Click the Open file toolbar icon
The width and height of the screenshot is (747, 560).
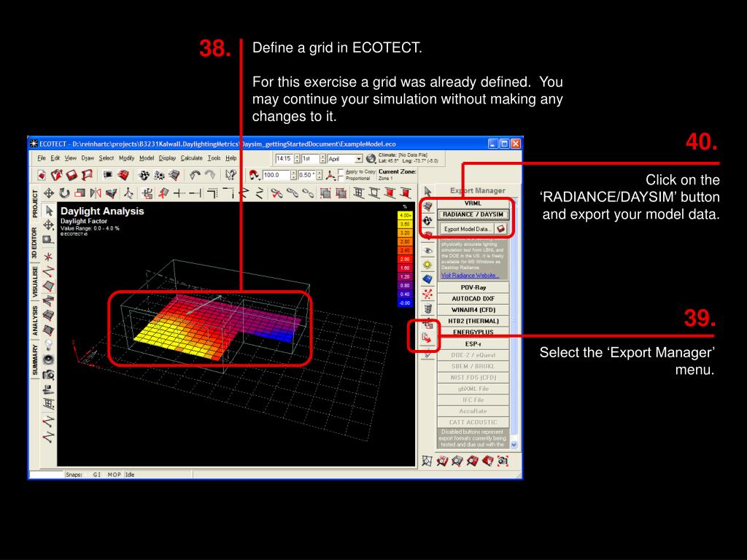[57, 175]
